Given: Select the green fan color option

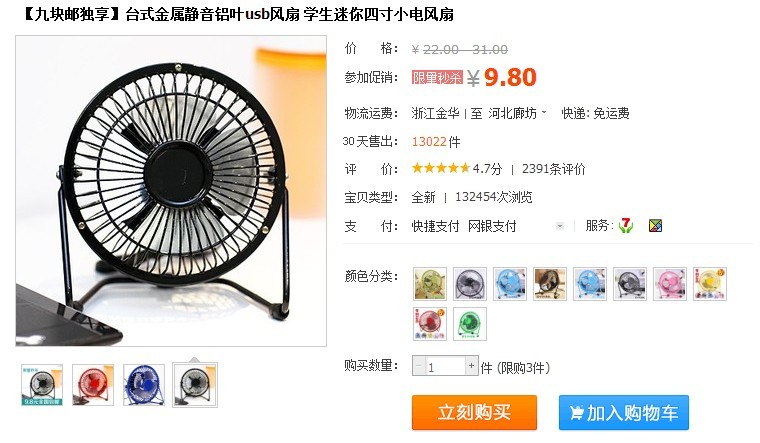Looking at the screenshot, I should click(470, 324).
